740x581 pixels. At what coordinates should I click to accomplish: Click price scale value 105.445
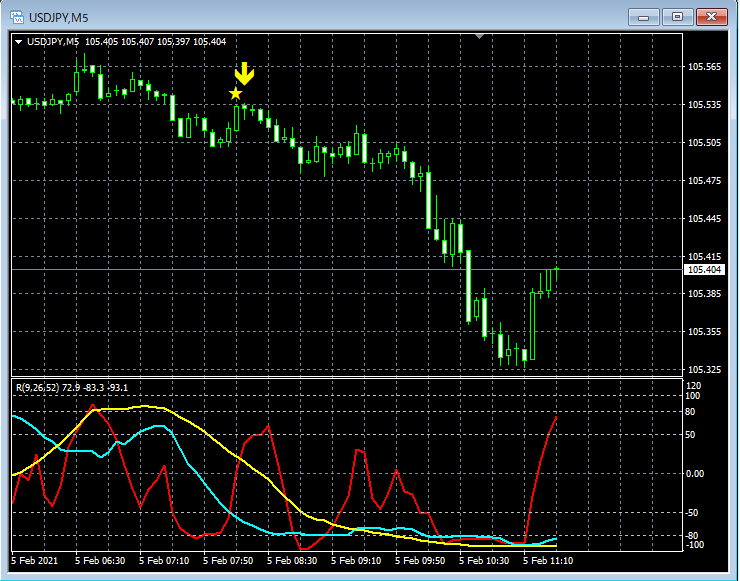point(704,219)
